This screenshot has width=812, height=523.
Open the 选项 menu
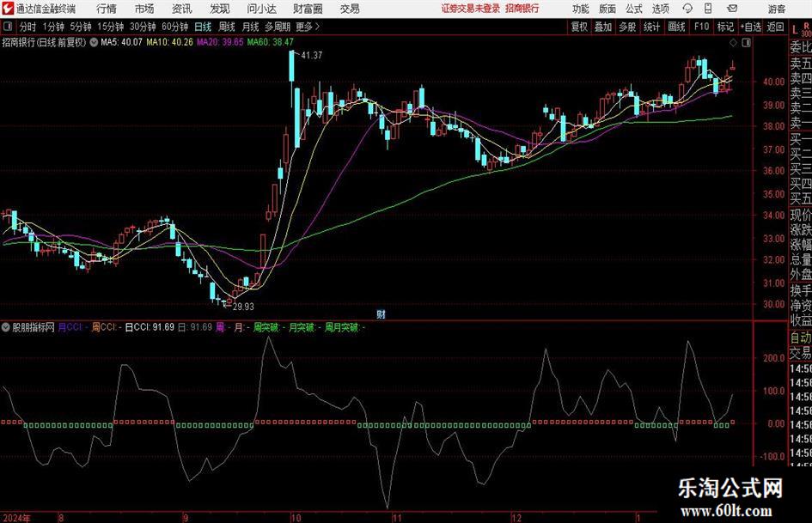pos(660,9)
